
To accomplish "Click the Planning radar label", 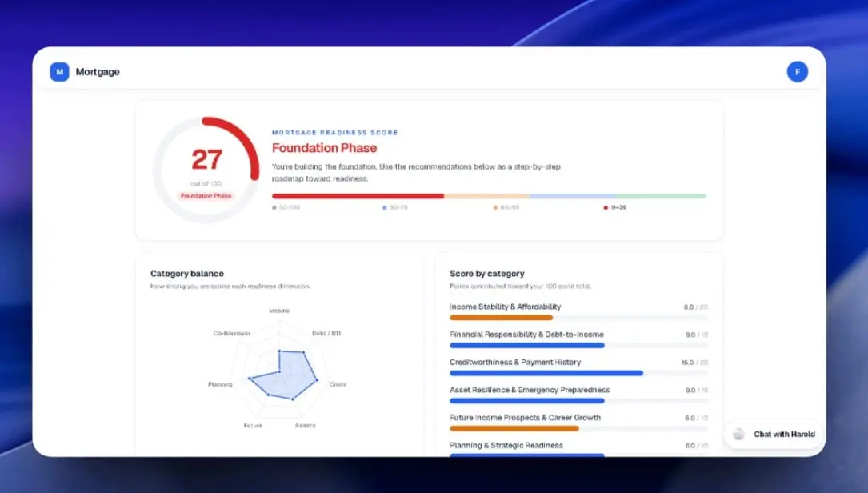I will click(220, 384).
